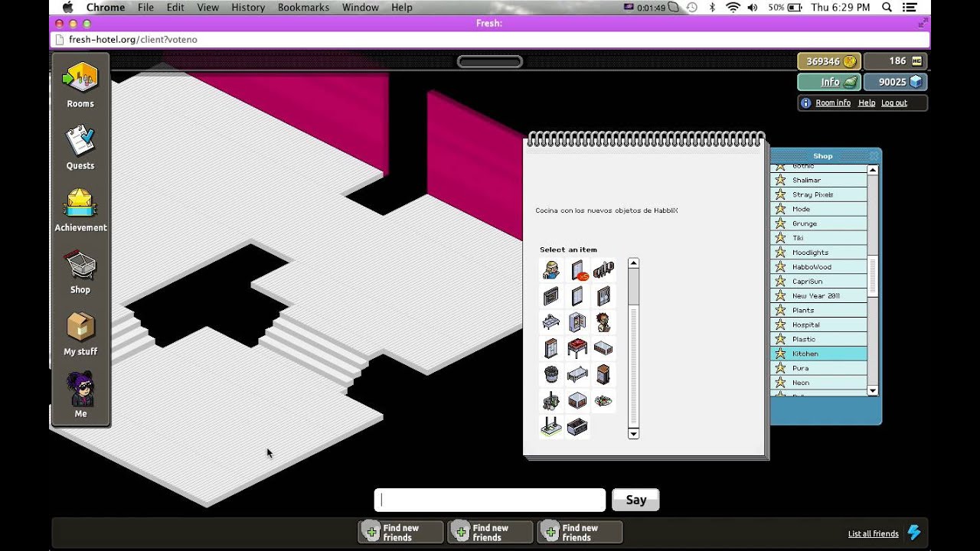Click Shop list scroll down arrow
This screenshot has width=980, height=551.
[x=873, y=390]
